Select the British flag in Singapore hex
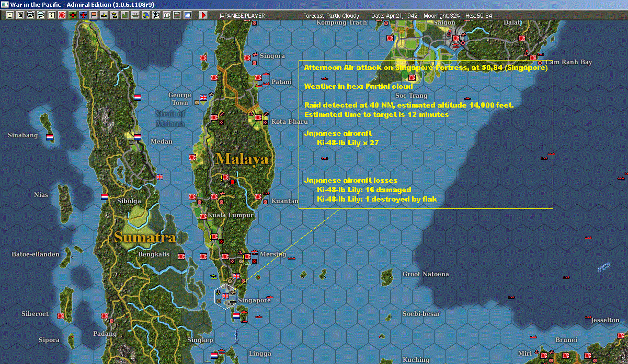Image resolution: width=628 pixels, height=364 pixels. click(x=225, y=296)
